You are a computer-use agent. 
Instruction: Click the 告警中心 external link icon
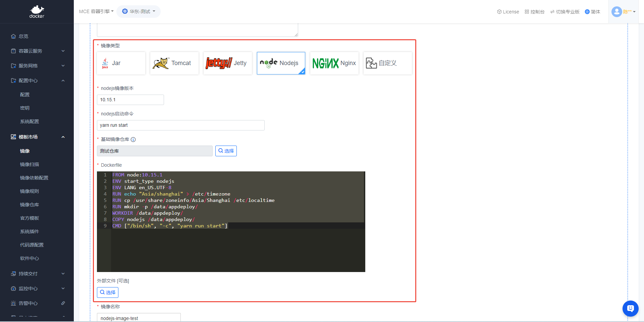(63, 303)
